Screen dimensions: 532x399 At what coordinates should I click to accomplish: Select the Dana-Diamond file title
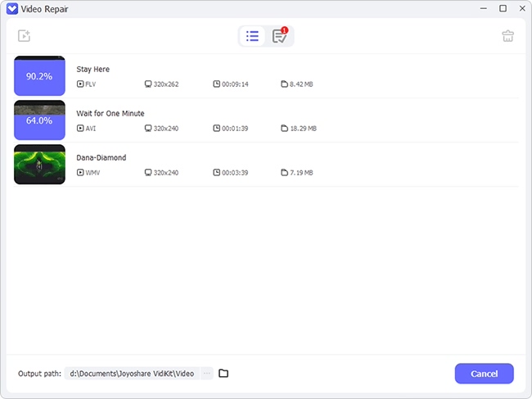point(101,157)
